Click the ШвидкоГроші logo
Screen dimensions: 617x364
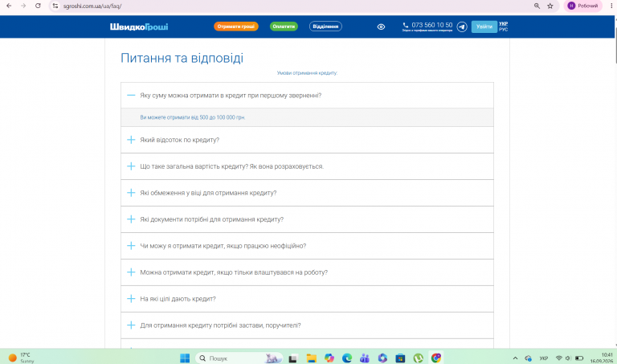[139, 27]
